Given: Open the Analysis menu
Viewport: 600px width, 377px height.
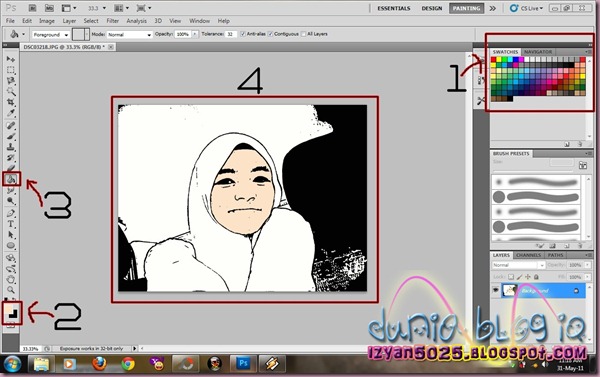Looking at the screenshot, I should (x=136, y=21).
